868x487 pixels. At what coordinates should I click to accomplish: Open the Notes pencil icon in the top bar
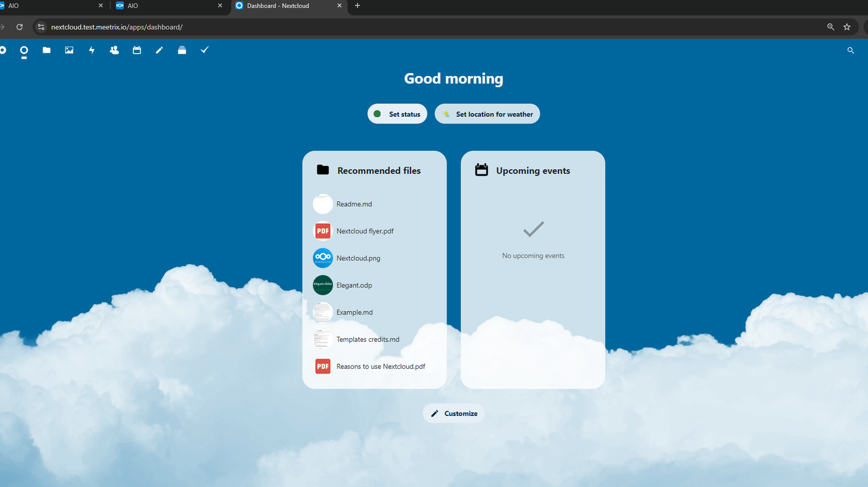[x=159, y=50]
